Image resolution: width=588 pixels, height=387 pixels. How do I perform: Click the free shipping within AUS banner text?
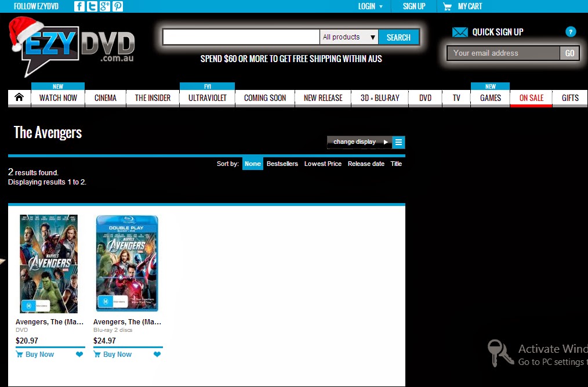[291, 59]
